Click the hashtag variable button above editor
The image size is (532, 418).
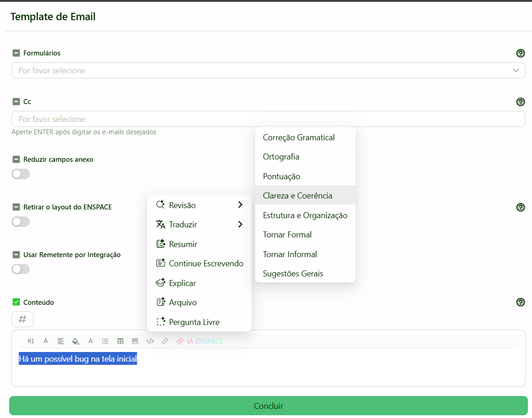coord(22,319)
